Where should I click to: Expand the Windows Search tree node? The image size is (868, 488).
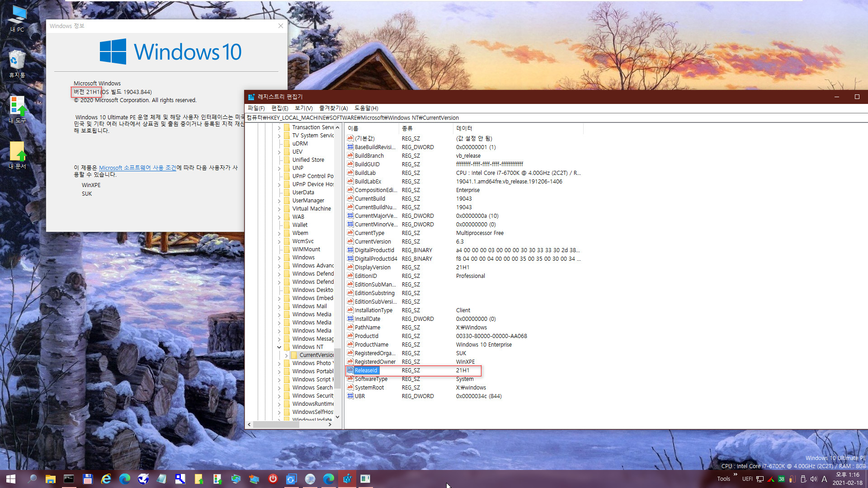pos(279,388)
